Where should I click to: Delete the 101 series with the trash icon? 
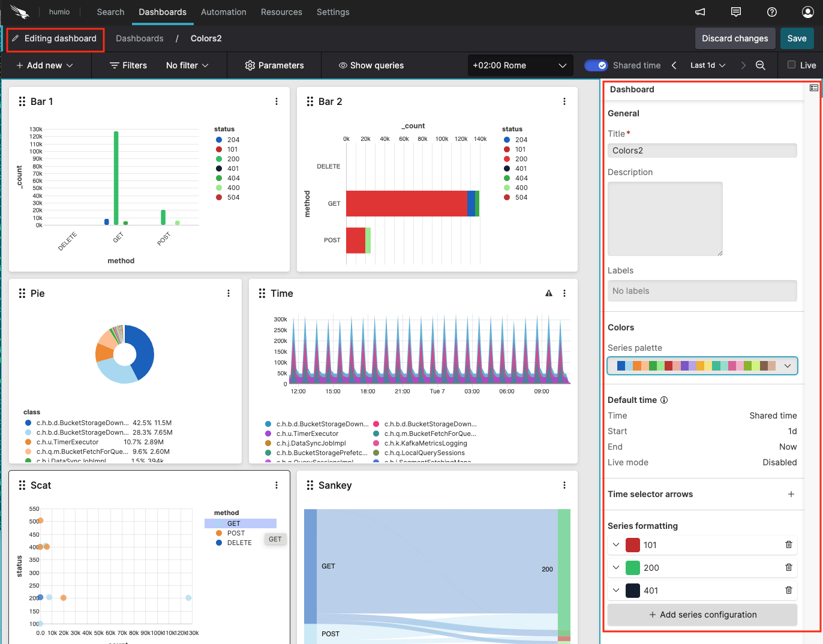pyautogui.click(x=788, y=544)
